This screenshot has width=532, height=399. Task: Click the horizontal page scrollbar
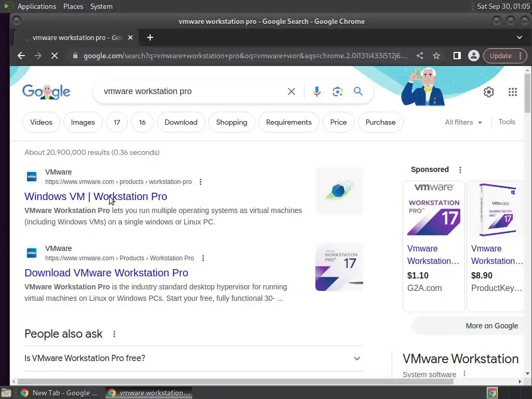(235, 382)
